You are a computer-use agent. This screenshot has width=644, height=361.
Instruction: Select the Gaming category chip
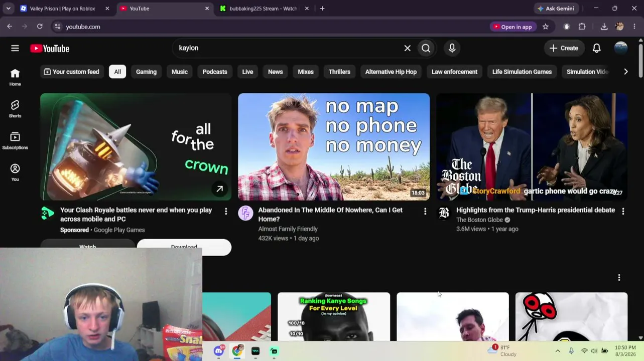146,72
